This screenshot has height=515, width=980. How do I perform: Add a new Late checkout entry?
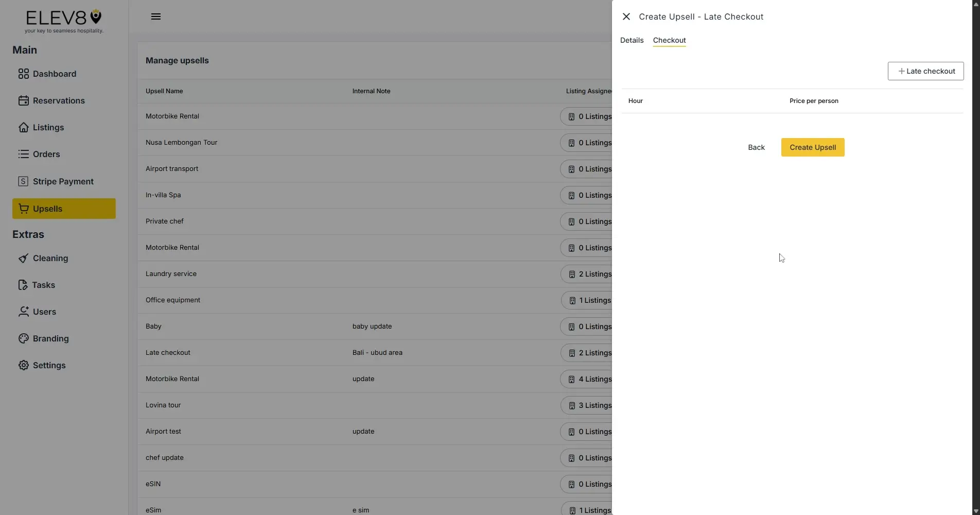click(925, 71)
